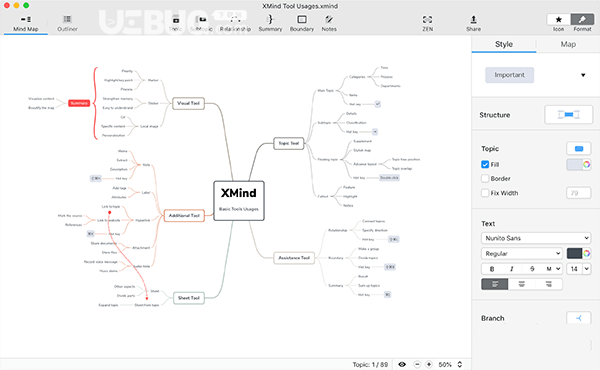Enable the Fix Width checkbox
This screenshot has width=600, height=370.
coord(485,193)
